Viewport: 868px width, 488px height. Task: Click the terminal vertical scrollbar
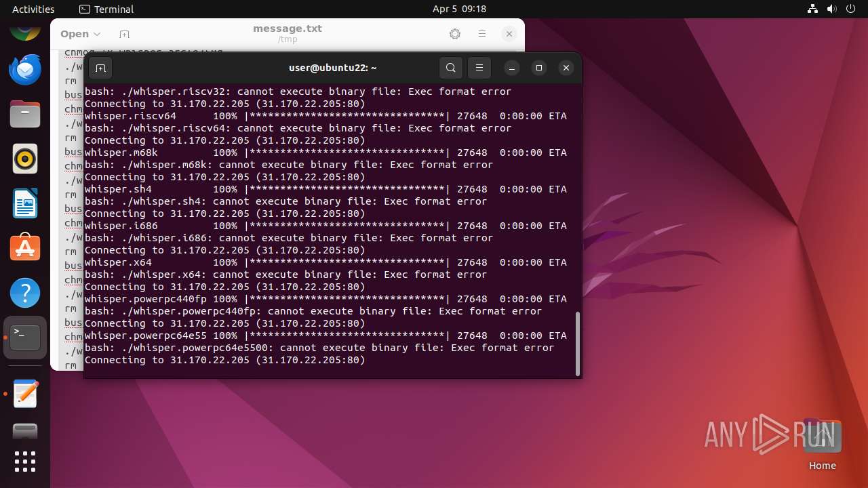coord(577,344)
